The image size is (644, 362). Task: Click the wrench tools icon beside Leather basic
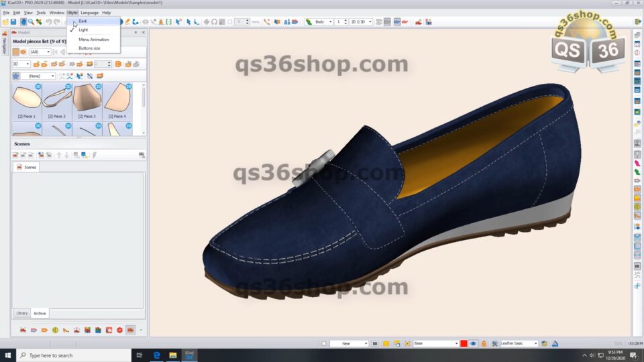click(494, 343)
